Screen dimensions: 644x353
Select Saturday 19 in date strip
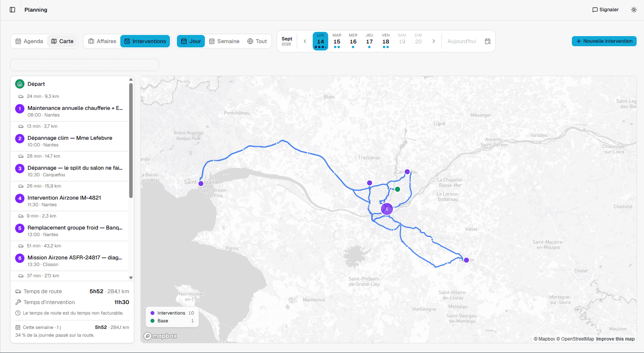402,41
